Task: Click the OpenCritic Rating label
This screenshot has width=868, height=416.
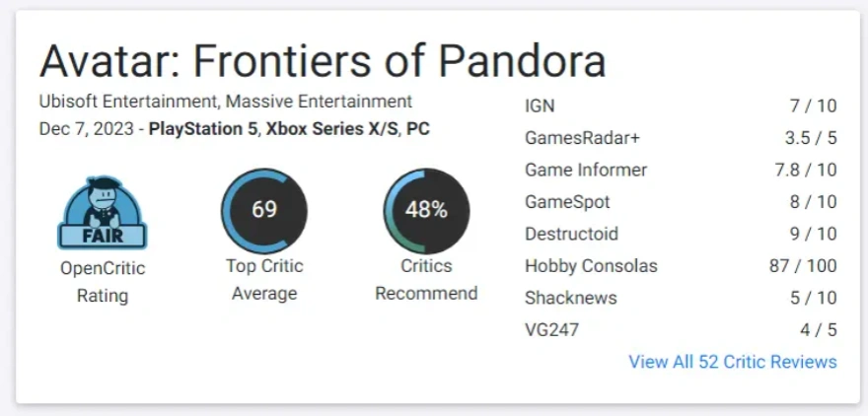Action: coord(103,281)
